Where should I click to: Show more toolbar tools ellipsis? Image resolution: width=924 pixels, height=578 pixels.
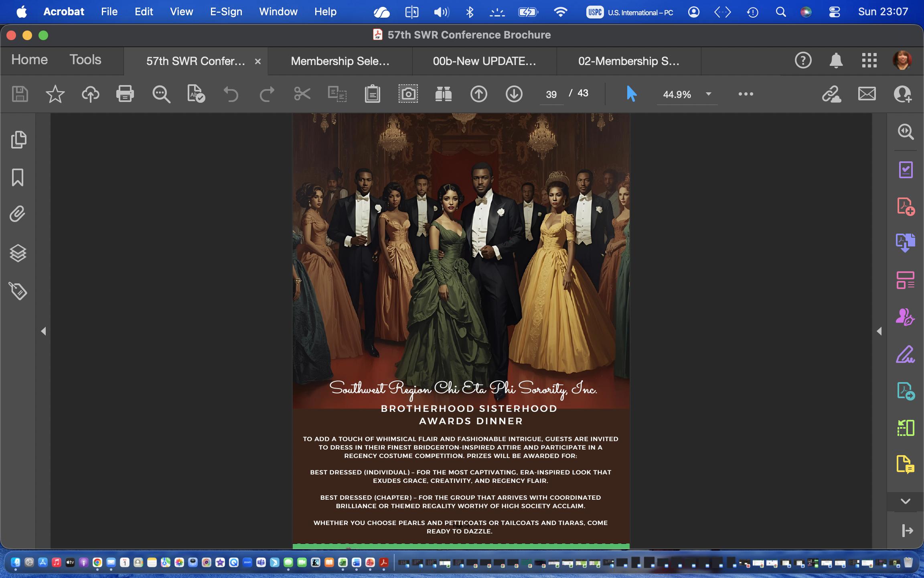coord(746,94)
